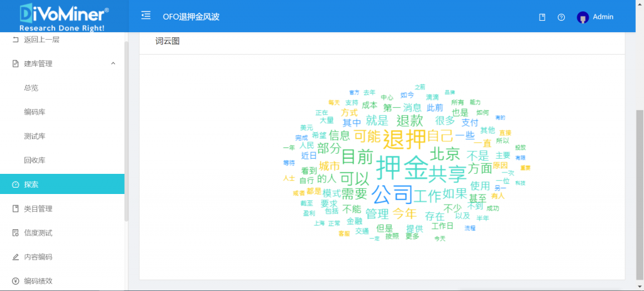Click the word 使用 in cloud
The width and height of the screenshot is (644, 291).
pyautogui.click(x=480, y=185)
